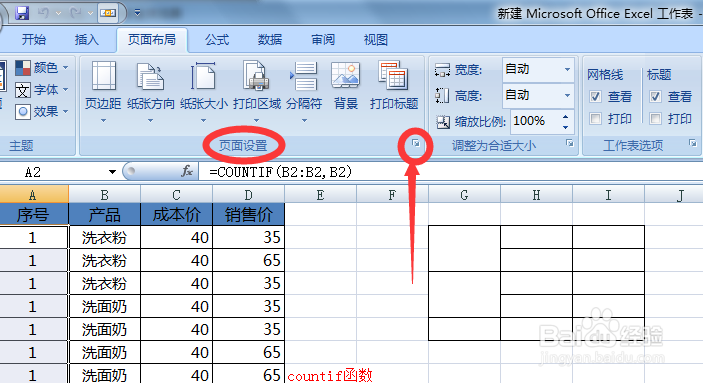Click the 背景 background icon
703x383 pixels.
coord(345,75)
